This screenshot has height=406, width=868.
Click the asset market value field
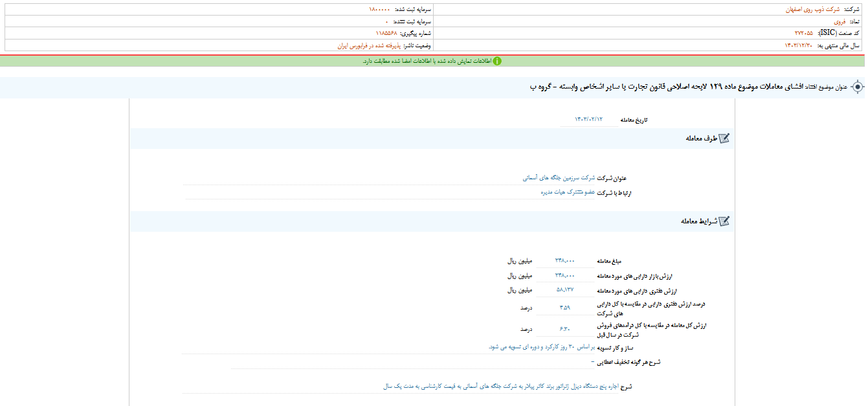tap(564, 275)
